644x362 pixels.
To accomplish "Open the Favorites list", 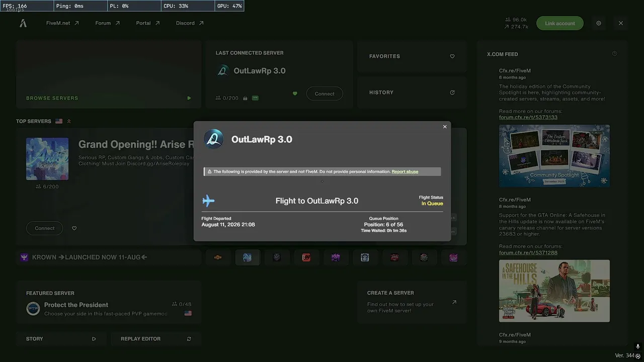I will [412, 56].
